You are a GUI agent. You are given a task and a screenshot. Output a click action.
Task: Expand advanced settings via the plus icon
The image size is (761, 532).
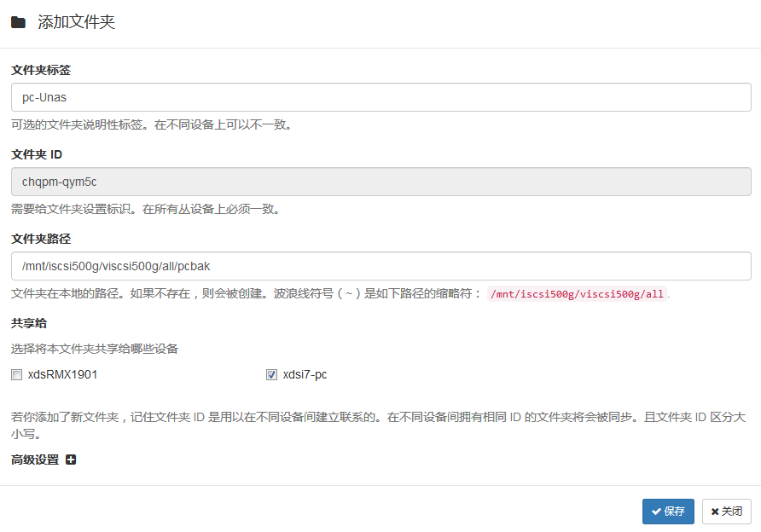(71, 460)
